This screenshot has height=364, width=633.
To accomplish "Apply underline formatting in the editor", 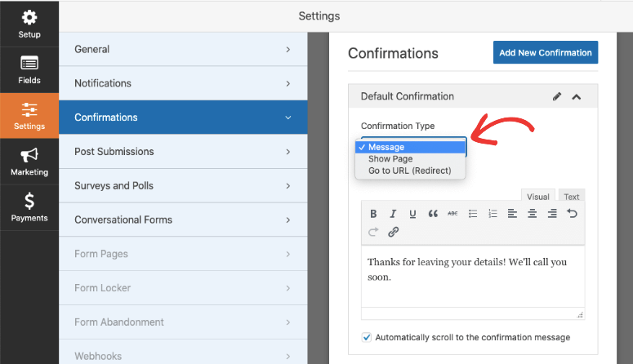I will click(412, 214).
